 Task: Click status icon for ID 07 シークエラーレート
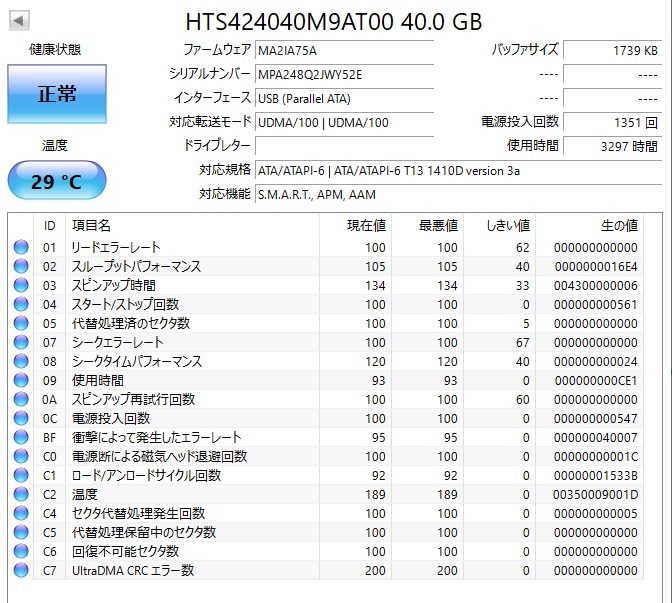[21, 342]
